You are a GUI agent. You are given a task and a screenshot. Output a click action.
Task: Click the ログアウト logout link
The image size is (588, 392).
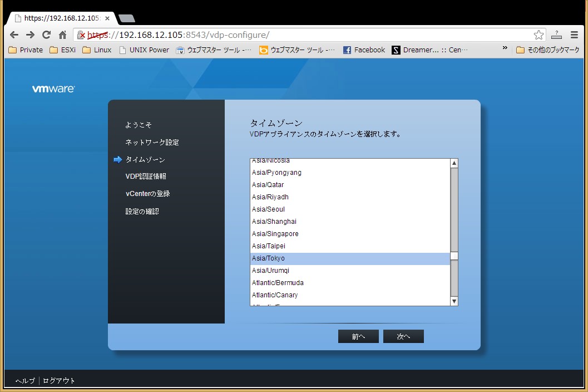[x=59, y=381]
